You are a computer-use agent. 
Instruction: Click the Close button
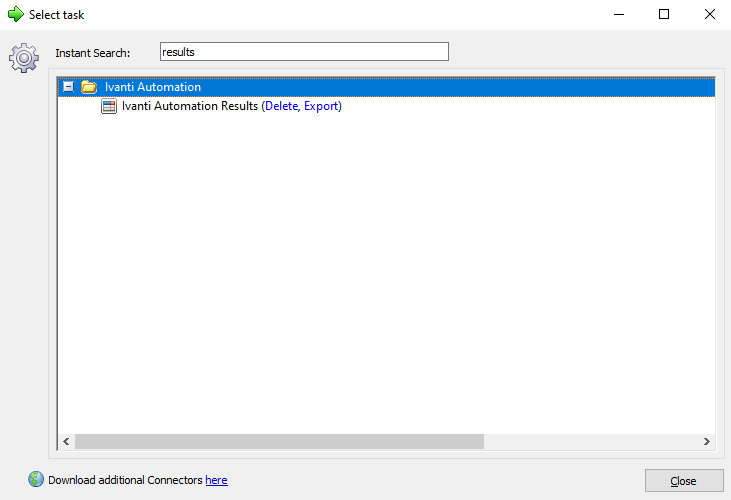[x=684, y=480]
